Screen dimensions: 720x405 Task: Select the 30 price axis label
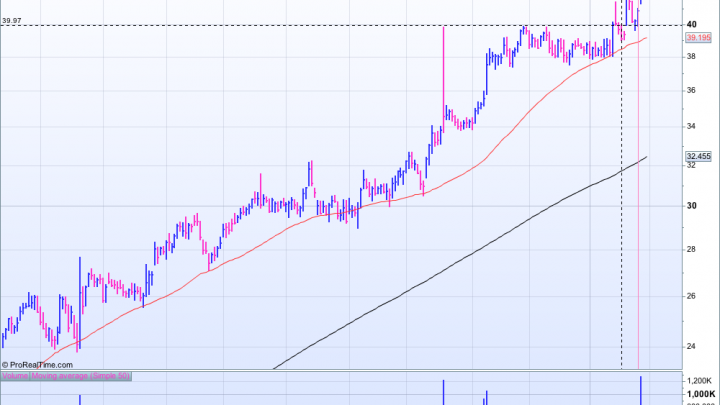[x=692, y=206]
